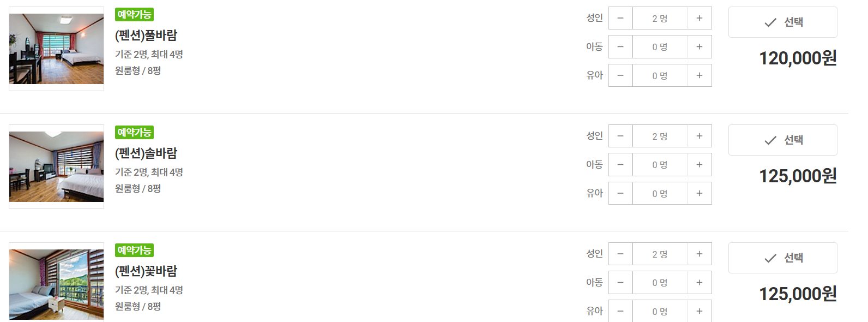
Task: Increase infant count for 솔바람 room
Action: (x=700, y=193)
